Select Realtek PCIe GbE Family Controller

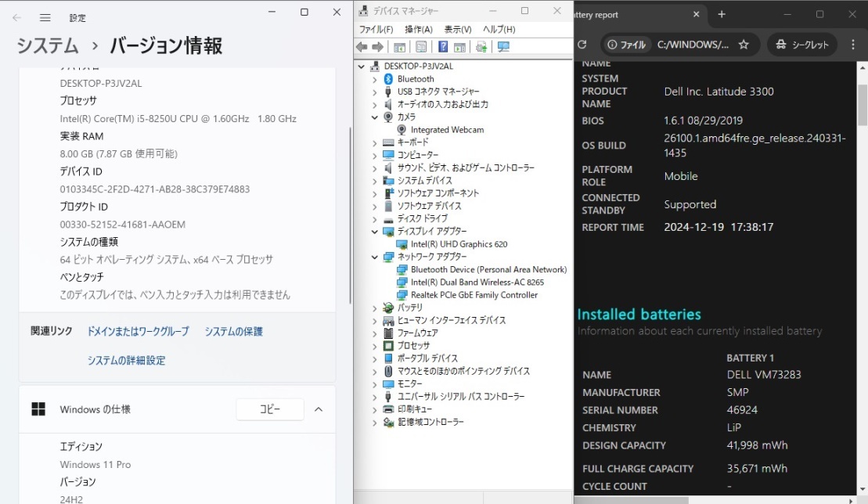474,295
